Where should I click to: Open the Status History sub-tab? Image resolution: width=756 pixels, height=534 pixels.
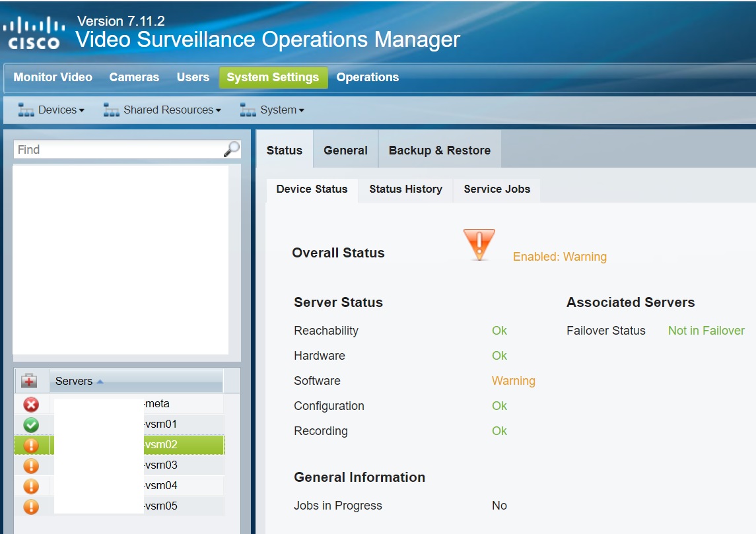click(405, 189)
